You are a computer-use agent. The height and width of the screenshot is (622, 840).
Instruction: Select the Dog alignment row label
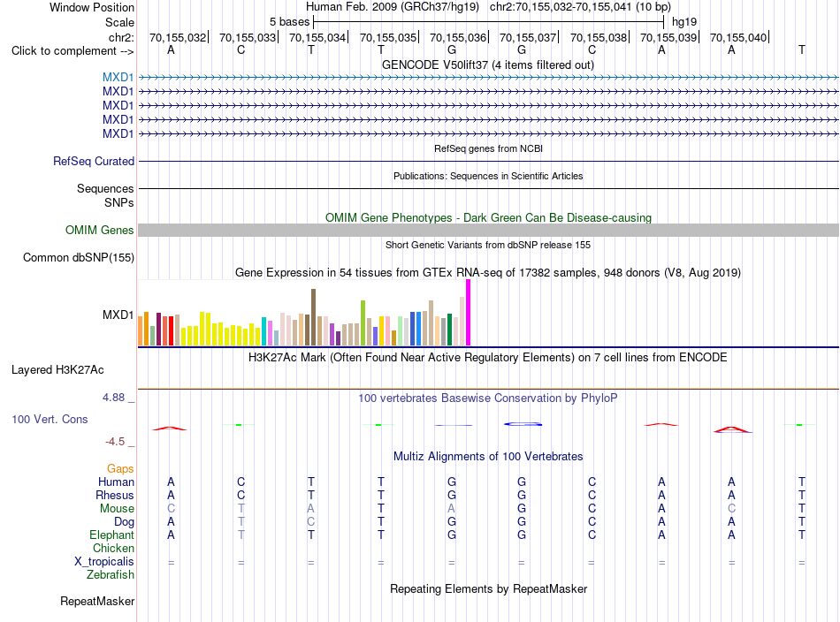coord(124,521)
